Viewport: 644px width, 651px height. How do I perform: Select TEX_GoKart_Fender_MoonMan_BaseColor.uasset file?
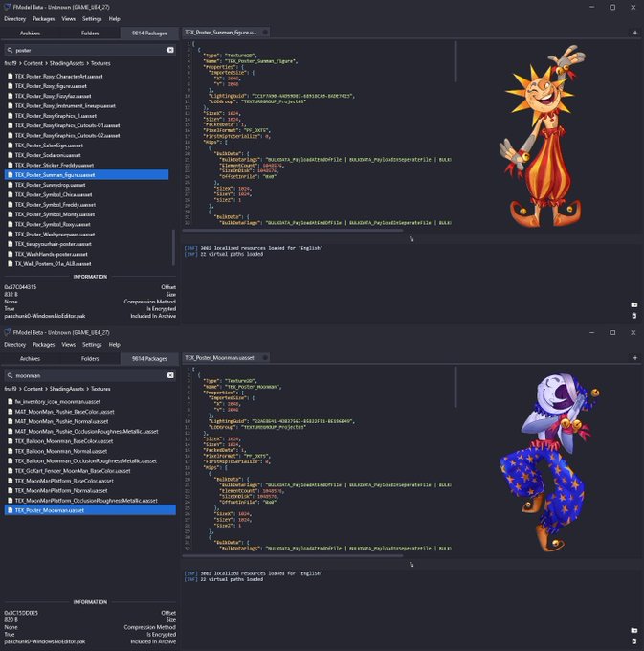coord(90,471)
